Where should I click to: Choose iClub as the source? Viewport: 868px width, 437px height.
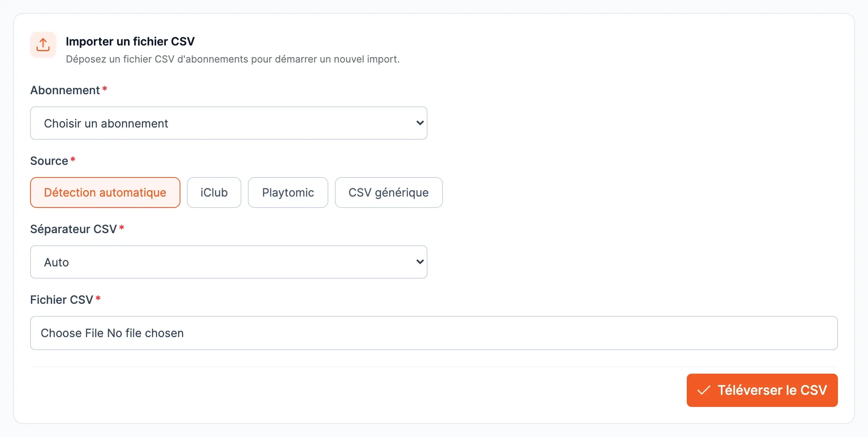pyautogui.click(x=214, y=193)
